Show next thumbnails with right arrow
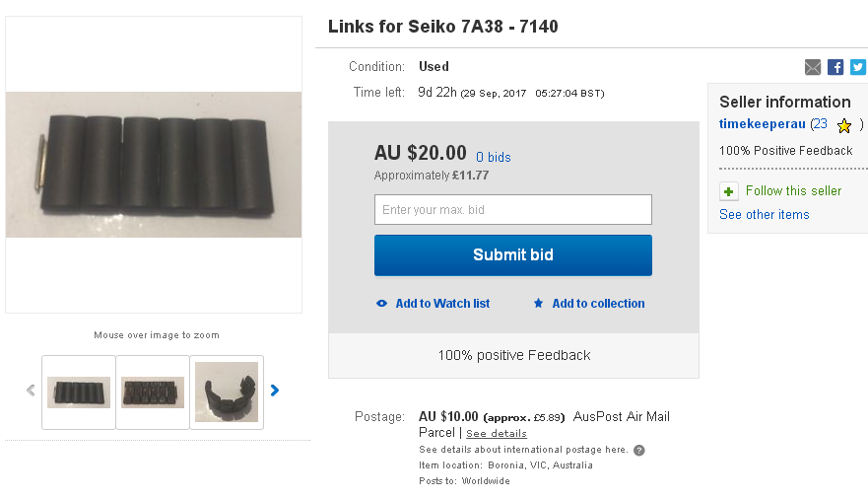This screenshot has width=868, height=499. (x=275, y=391)
